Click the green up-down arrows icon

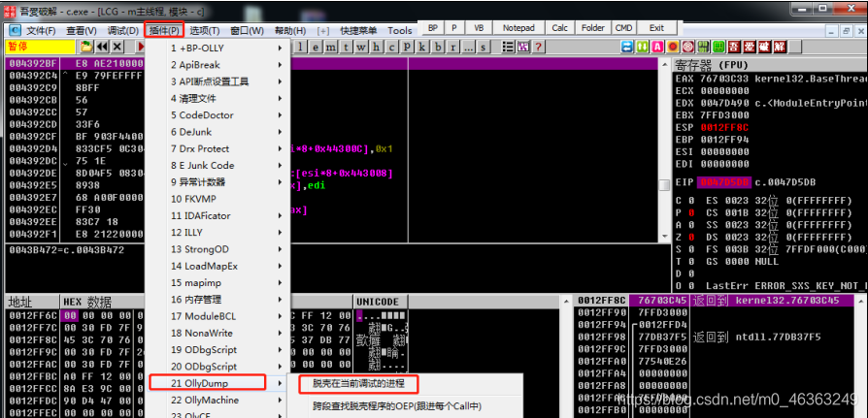click(x=642, y=47)
